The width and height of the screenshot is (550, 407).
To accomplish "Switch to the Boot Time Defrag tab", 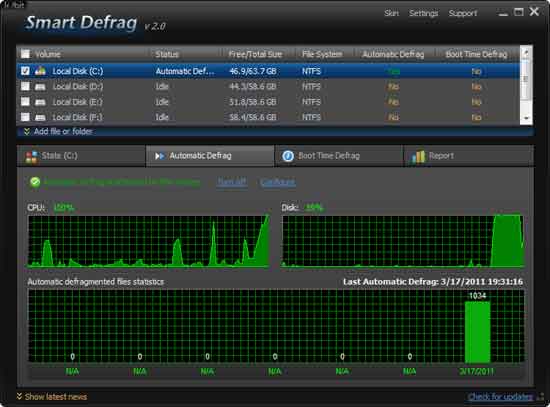I will (x=339, y=156).
